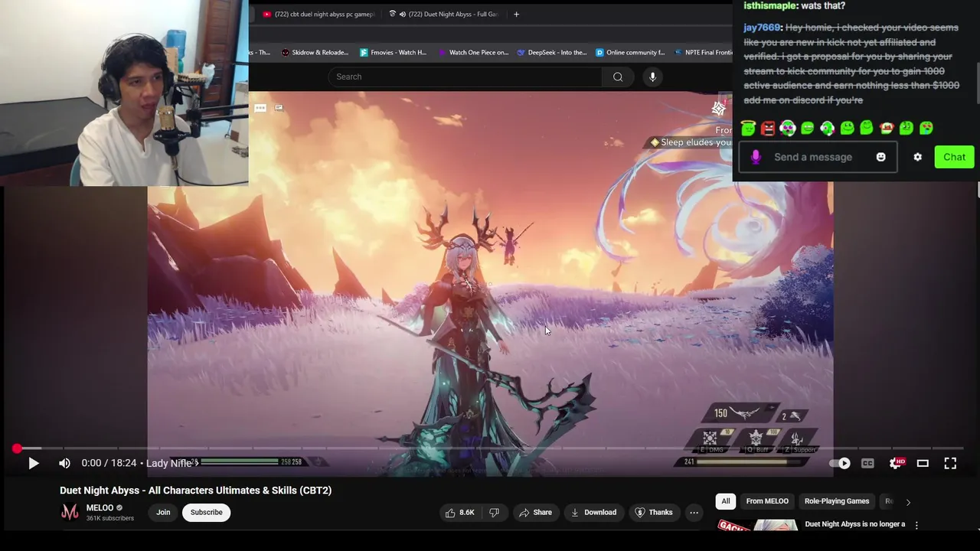Like the video with 8.6K likes

point(459,513)
